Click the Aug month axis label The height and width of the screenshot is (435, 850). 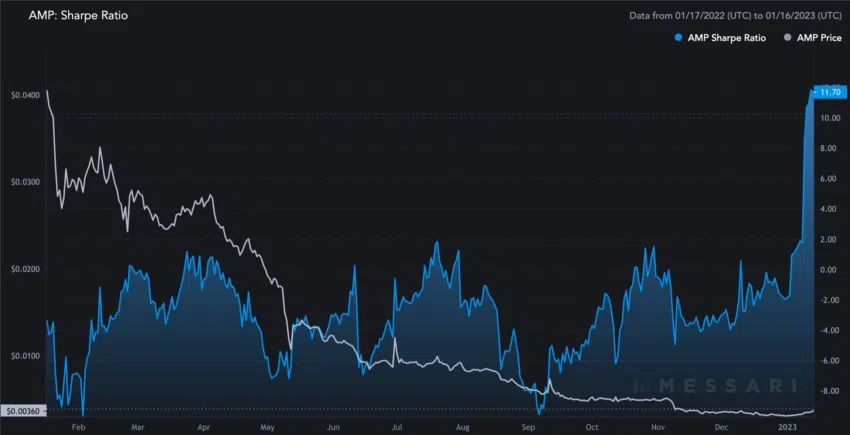coord(462,427)
